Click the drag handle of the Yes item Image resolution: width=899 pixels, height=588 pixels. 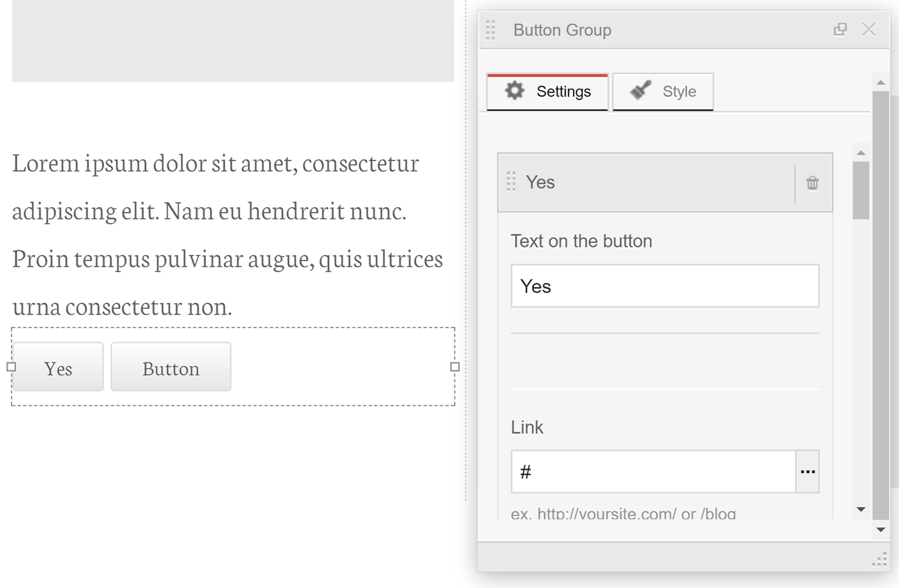pos(511,182)
